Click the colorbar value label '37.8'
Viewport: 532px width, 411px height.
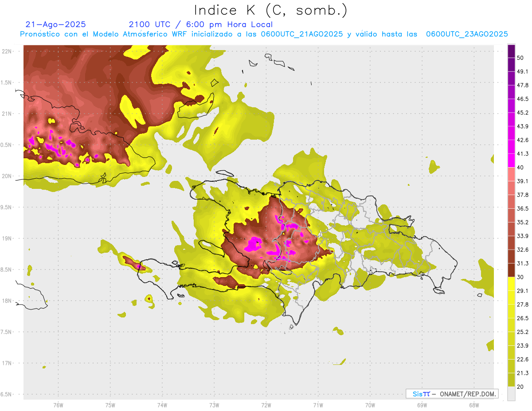523,195
